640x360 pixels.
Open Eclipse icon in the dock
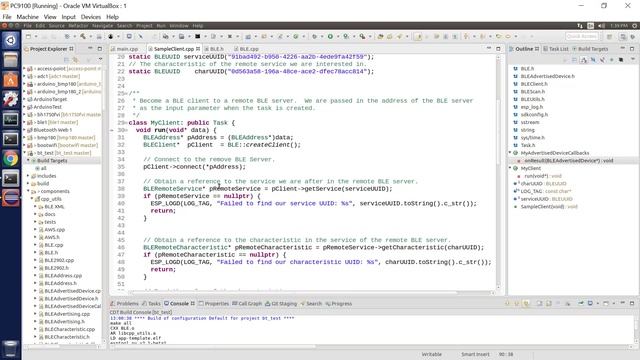click(x=10, y=198)
